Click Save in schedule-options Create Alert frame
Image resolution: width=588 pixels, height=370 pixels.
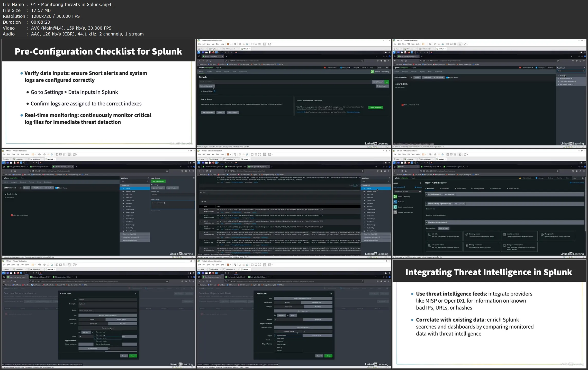[133, 356]
